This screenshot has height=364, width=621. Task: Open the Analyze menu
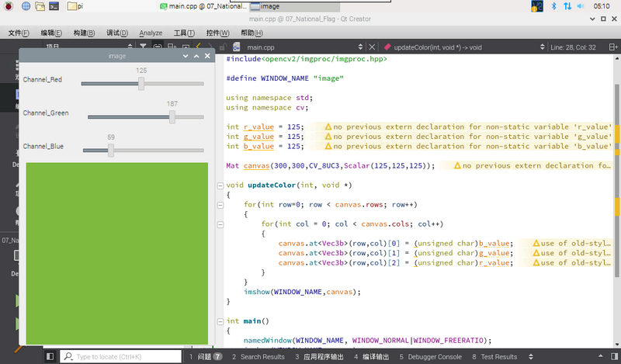(x=151, y=33)
